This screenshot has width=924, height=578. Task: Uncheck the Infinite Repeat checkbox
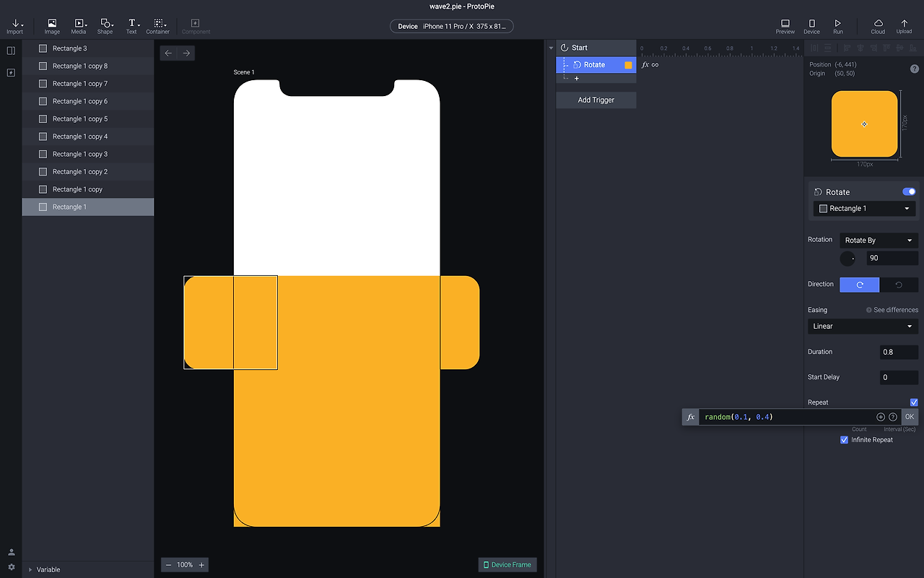844,440
